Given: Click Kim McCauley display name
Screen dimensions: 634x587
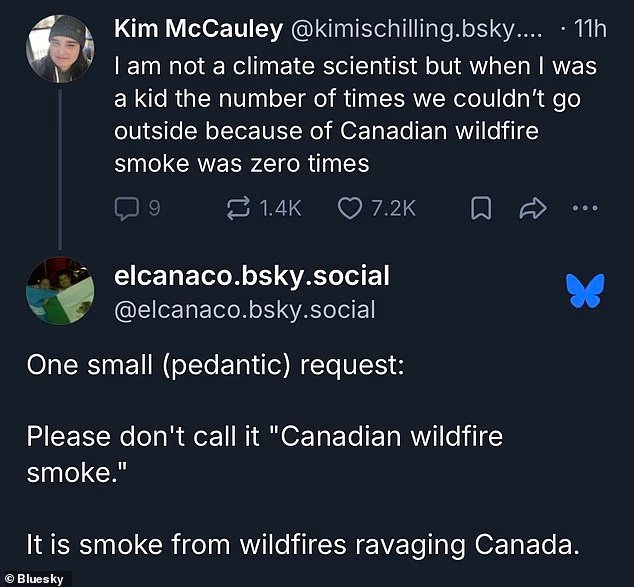Looking at the screenshot, I should click(199, 29).
